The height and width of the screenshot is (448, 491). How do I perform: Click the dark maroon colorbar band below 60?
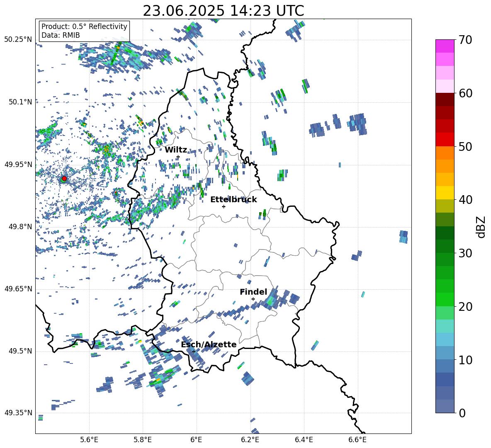(x=445, y=99)
